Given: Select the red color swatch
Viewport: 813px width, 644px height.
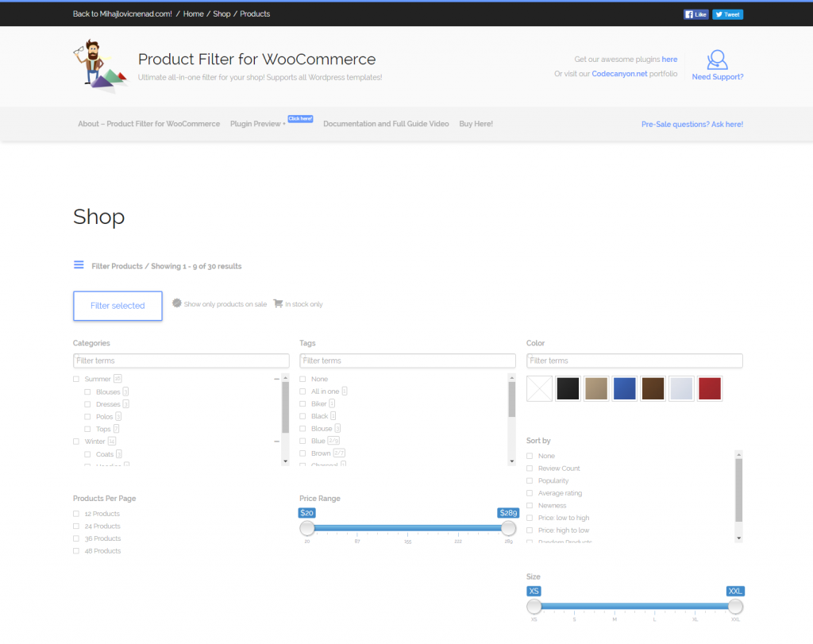Looking at the screenshot, I should coord(709,388).
